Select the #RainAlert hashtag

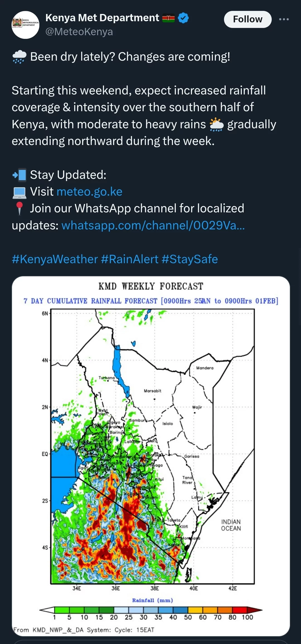129,259
